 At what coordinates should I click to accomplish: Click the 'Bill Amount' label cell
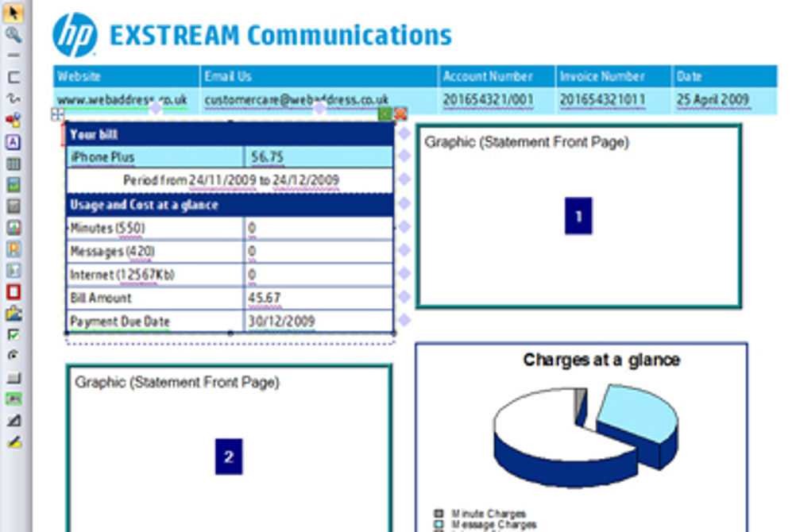point(155,298)
